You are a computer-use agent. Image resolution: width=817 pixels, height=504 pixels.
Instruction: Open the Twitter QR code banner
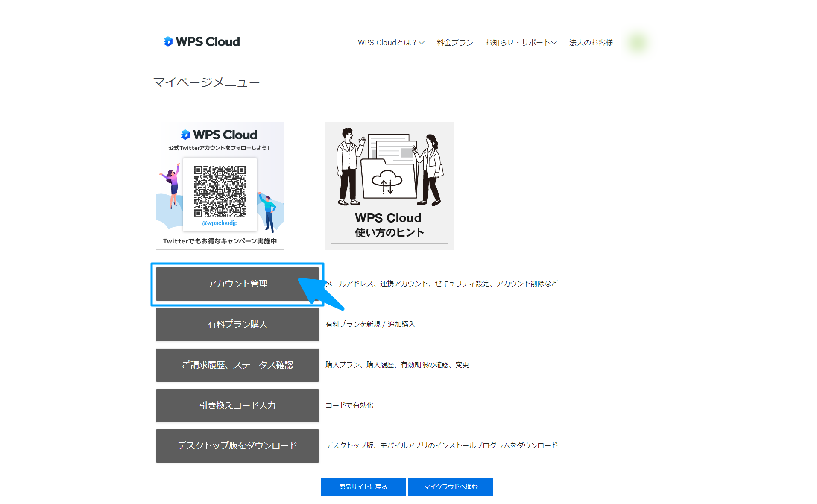[220, 186]
